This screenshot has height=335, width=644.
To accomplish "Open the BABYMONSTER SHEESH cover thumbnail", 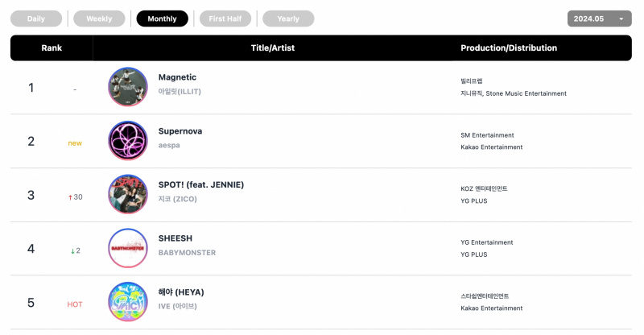I will point(128,248).
